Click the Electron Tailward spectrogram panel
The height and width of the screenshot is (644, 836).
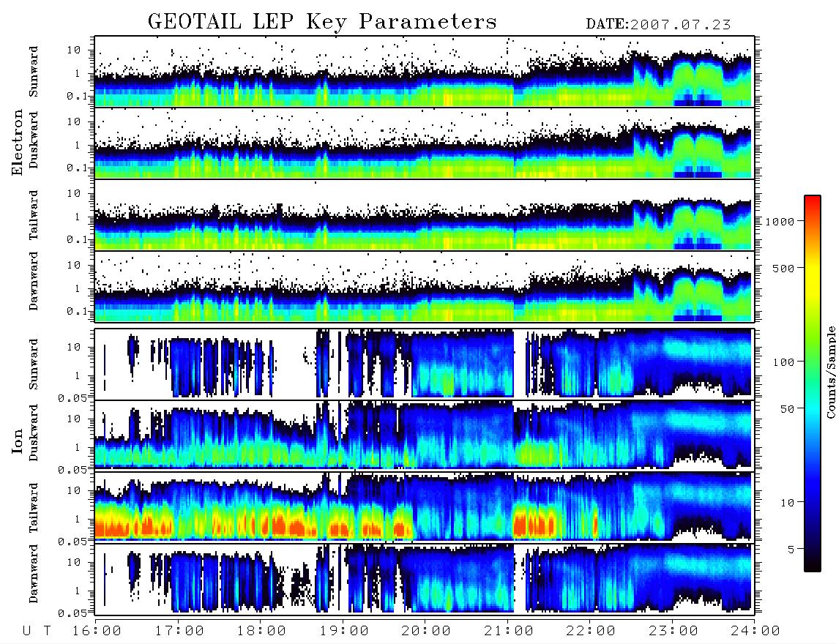click(x=425, y=215)
